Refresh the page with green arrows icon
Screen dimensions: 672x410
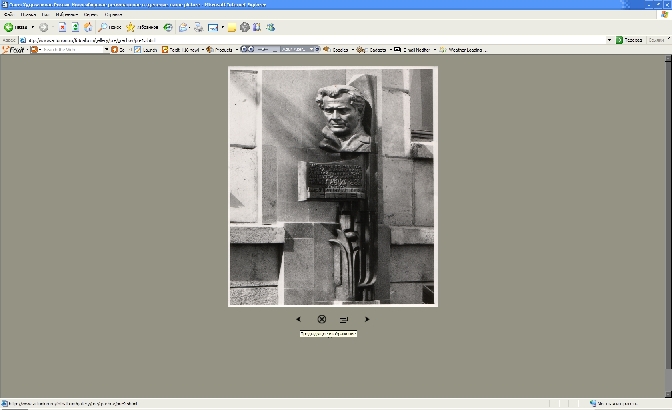tap(75, 27)
